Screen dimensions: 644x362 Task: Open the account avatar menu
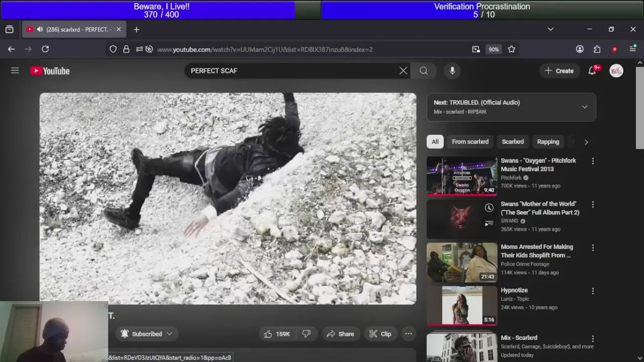(x=616, y=71)
